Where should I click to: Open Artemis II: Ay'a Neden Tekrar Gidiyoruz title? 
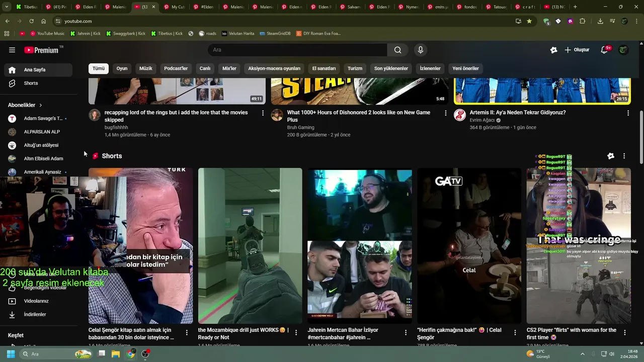click(518, 113)
